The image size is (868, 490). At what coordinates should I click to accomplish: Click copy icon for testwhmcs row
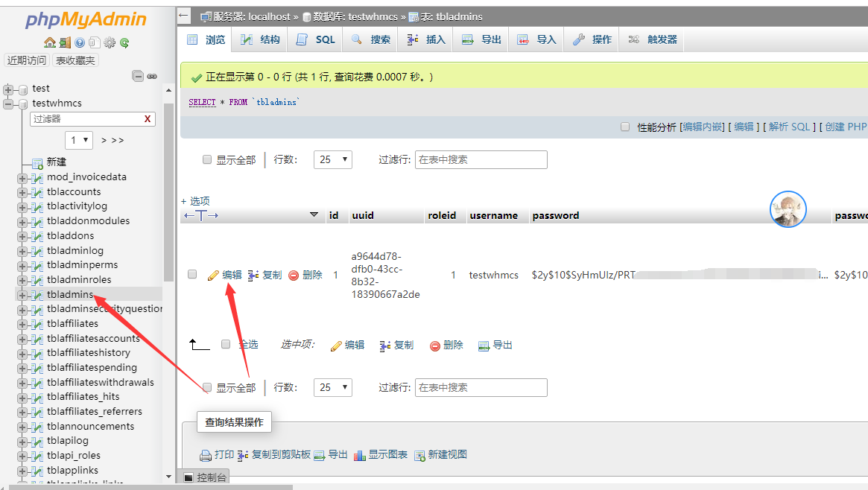point(253,275)
